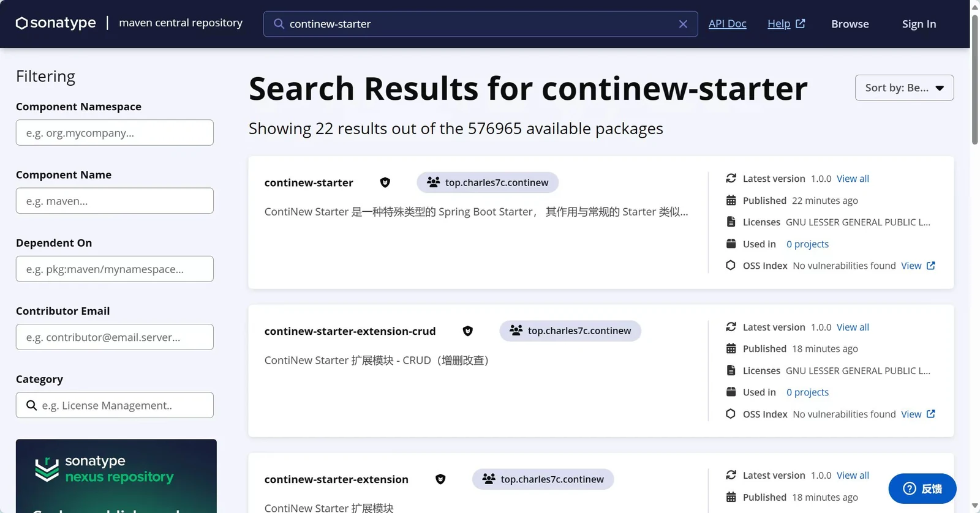Open the OSS Index external icon for continew-starter-extension-crud
The image size is (980, 513).
(x=931, y=414)
